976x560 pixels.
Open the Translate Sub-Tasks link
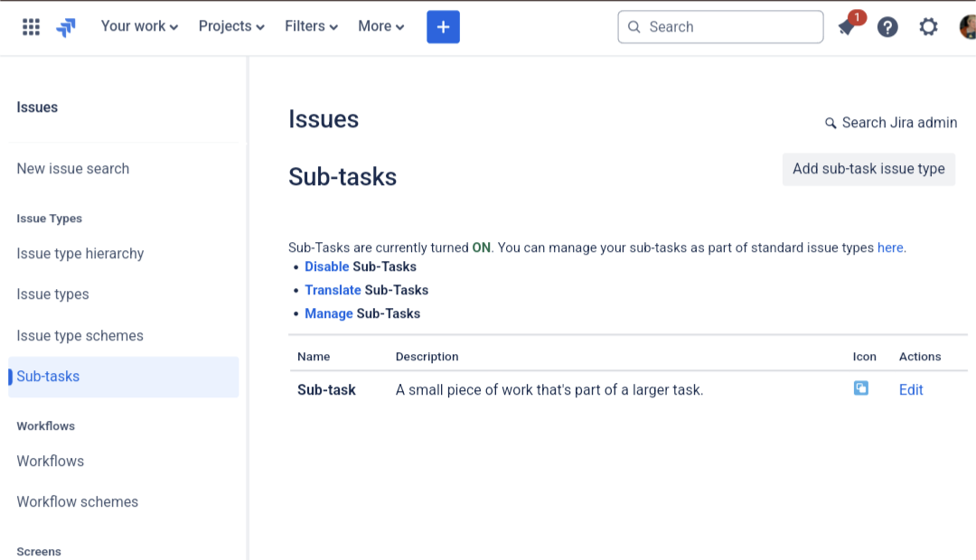coord(333,290)
